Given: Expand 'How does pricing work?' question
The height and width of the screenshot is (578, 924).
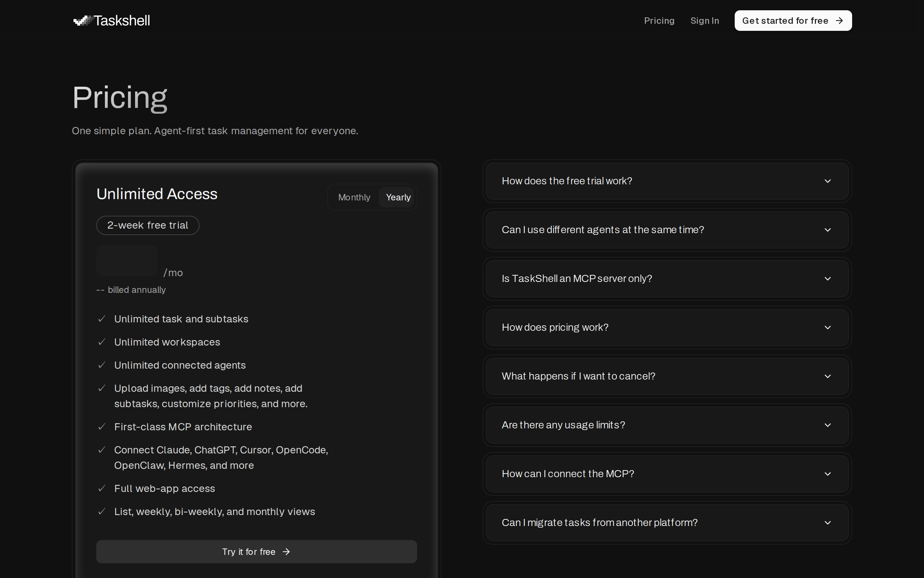Looking at the screenshot, I should click(x=667, y=327).
